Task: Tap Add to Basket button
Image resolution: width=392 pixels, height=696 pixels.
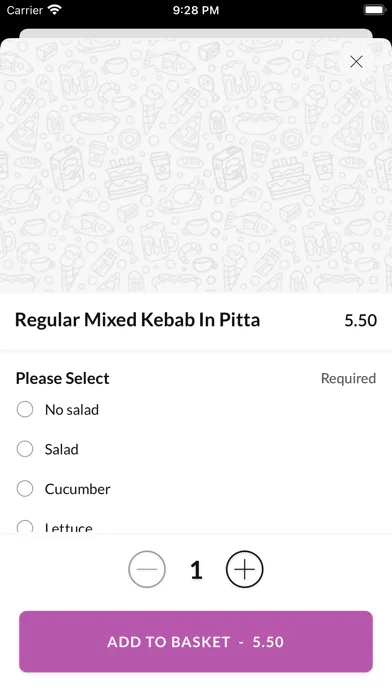Action: pyautogui.click(x=196, y=641)
